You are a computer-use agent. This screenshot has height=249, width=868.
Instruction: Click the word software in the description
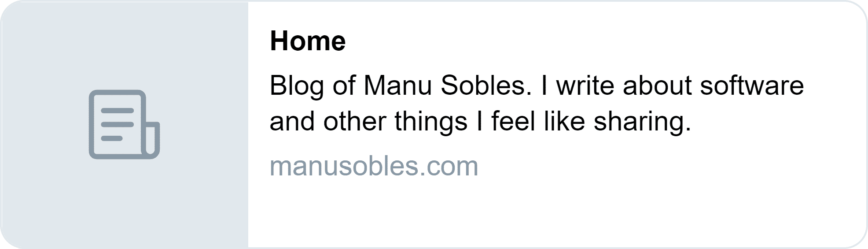click(752, 85)
